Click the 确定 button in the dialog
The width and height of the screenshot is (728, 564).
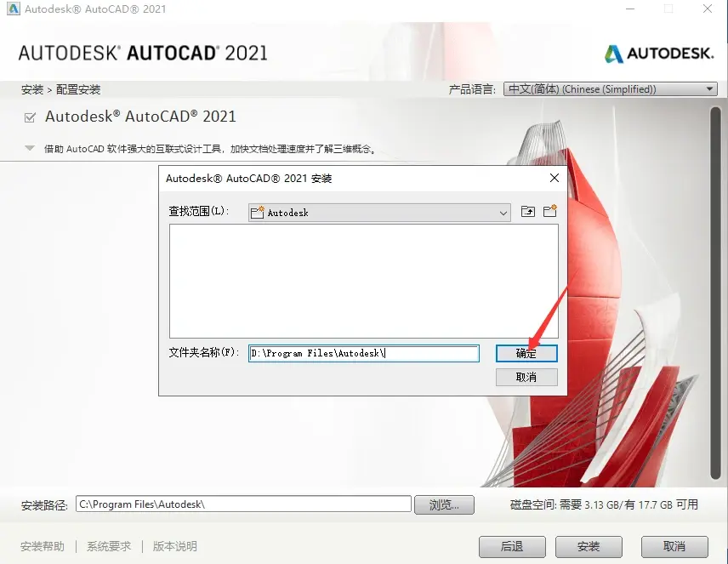tap(526, 354)
